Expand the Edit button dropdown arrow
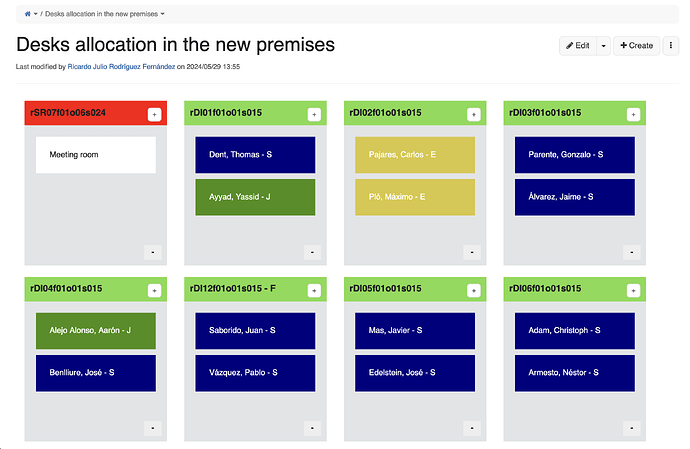The image size is (690, 449). (603, 46)
